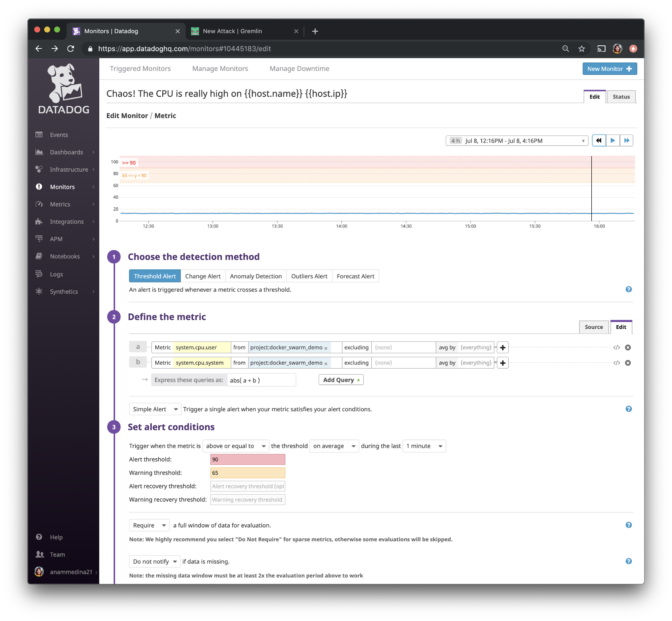Screen dimensions: 672x621
Task: Open the help icon beside Simple Alert
Action: pyautogui.click(x=629, y=409)
